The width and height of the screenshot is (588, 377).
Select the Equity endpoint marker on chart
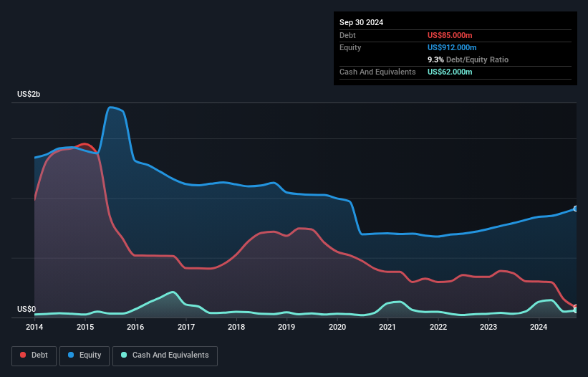(576, 209)
